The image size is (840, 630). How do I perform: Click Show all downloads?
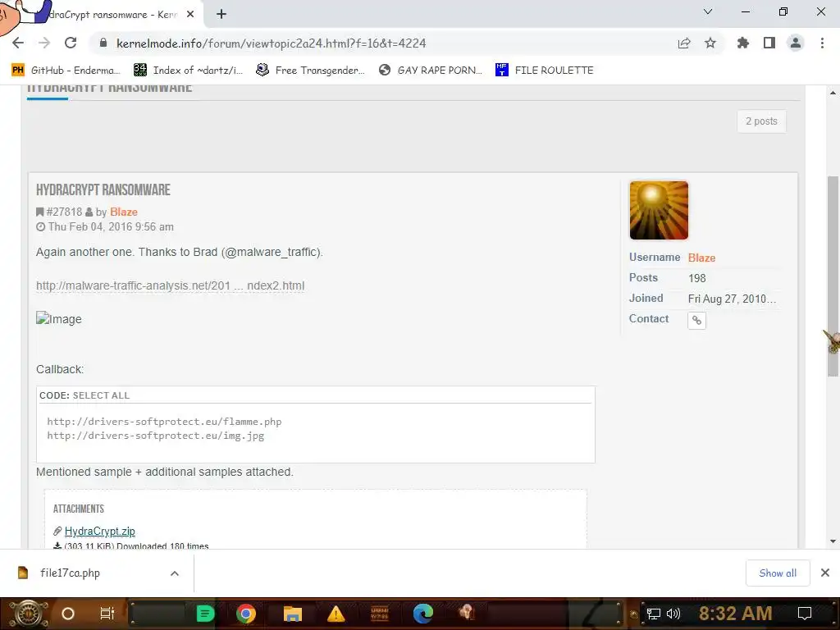[778, 573]
